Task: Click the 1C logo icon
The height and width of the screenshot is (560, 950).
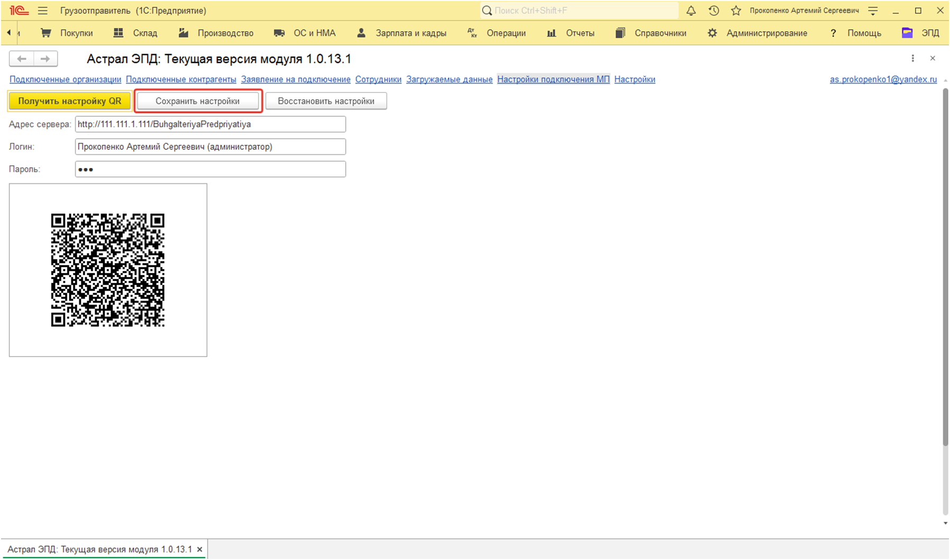Action: [19, 11]
